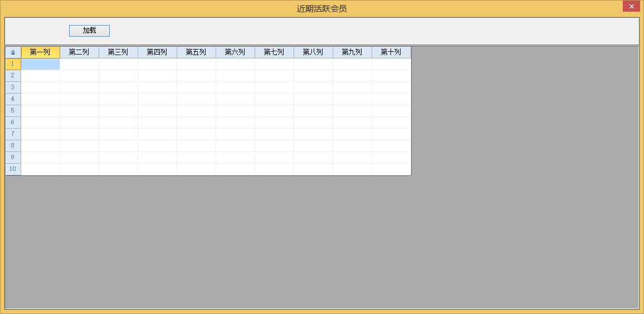Screen dimensions: 644x314
Task: Select cell at row 6, 第六列
Action: tap(235, 122)
